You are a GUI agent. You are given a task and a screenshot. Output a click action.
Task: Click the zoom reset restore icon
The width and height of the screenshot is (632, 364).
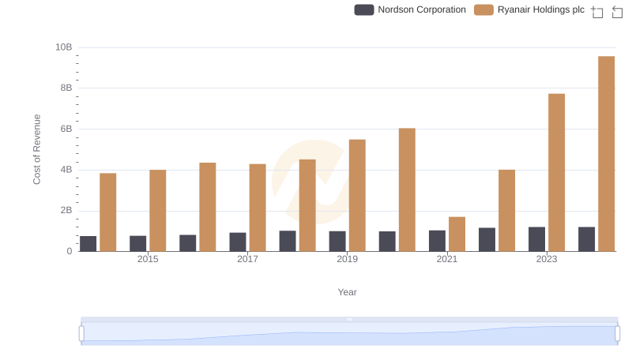(617, 12)
